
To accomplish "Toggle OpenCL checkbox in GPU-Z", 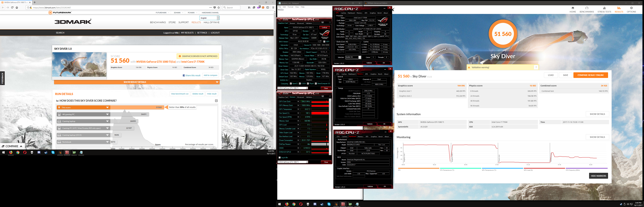I will pos(291,84).
